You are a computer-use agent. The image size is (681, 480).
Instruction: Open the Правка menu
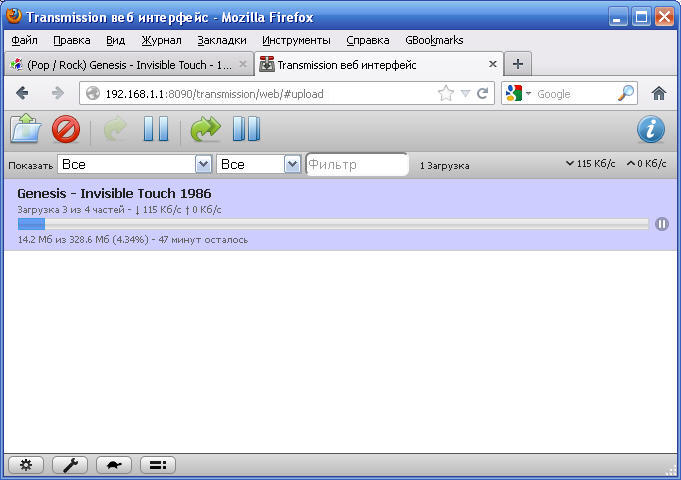click(x=72, y=40)
